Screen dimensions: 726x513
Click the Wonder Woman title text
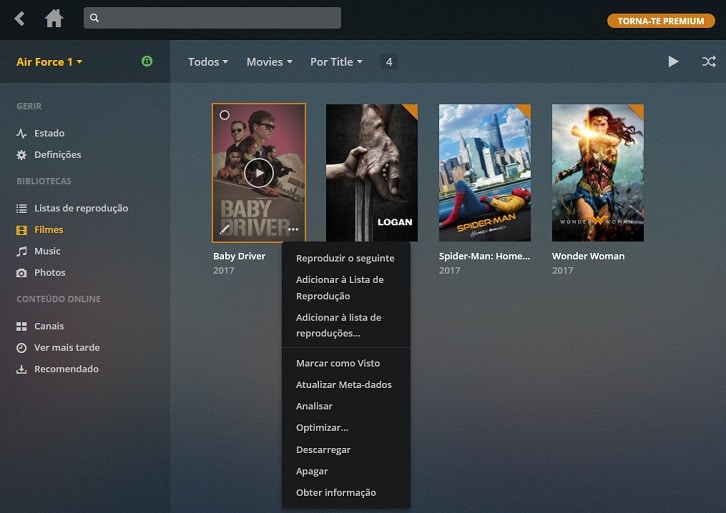[x=588, y=256]
